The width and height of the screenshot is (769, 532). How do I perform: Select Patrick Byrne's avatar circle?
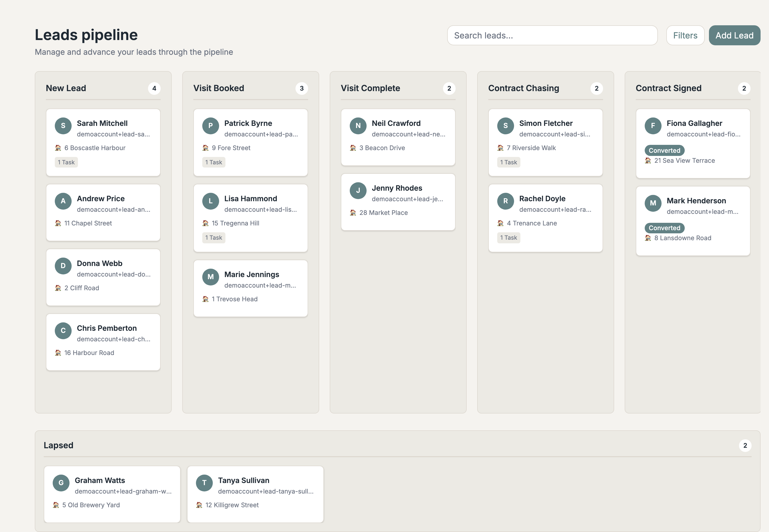point(210,126)
